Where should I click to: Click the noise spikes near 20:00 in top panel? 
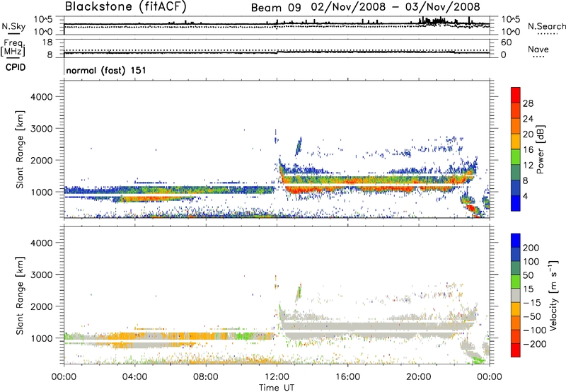point(432,21)
